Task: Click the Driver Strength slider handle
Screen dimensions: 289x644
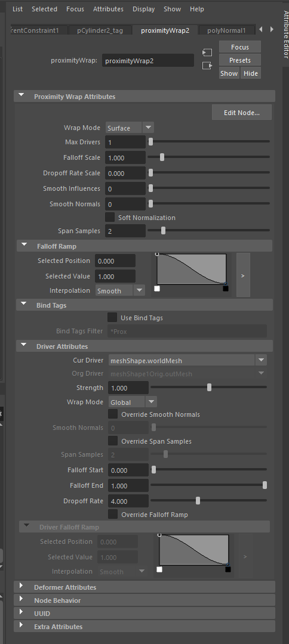Action: (209, 388)
